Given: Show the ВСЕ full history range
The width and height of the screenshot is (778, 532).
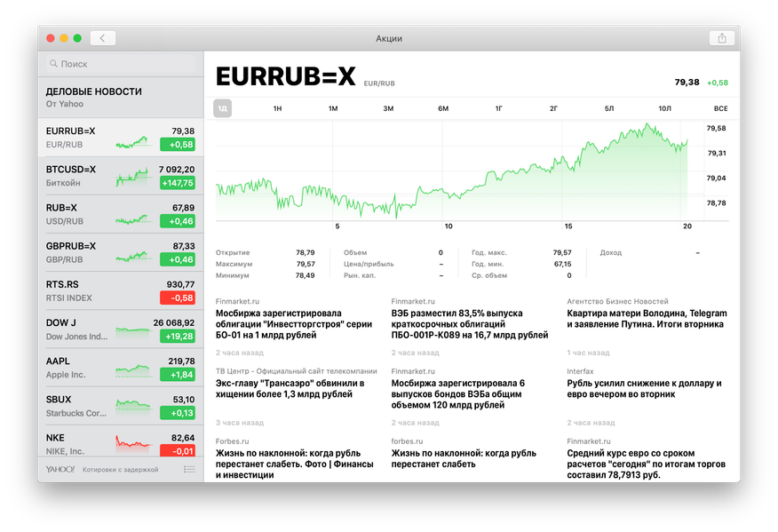Looking at the screenshot, I should [x=721, y=108].
